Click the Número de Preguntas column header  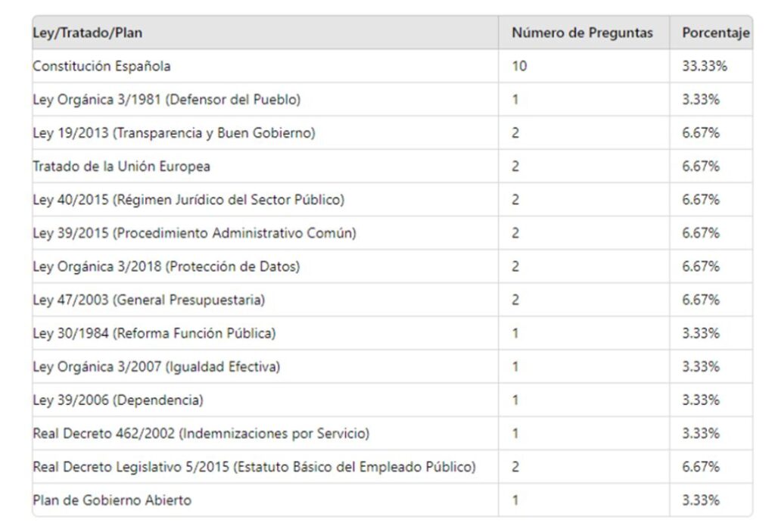(x=582, y=33)
